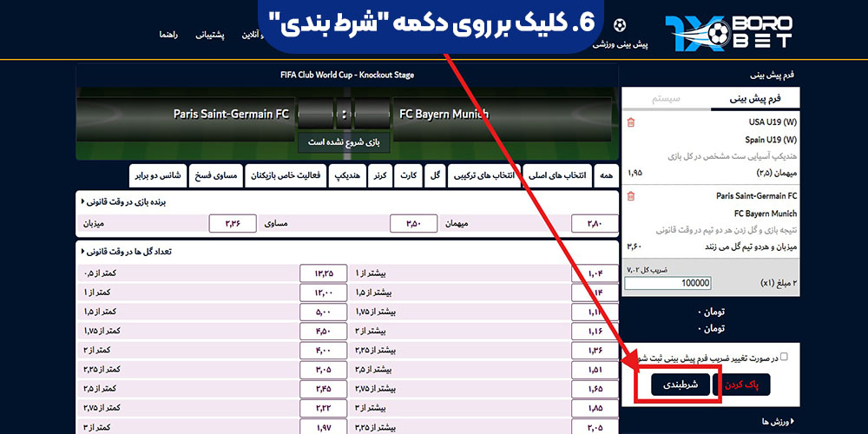868x434 pixels.
Task: Click Paris Saint-Germain FC in the match header
Action: [x=231, y=114]
